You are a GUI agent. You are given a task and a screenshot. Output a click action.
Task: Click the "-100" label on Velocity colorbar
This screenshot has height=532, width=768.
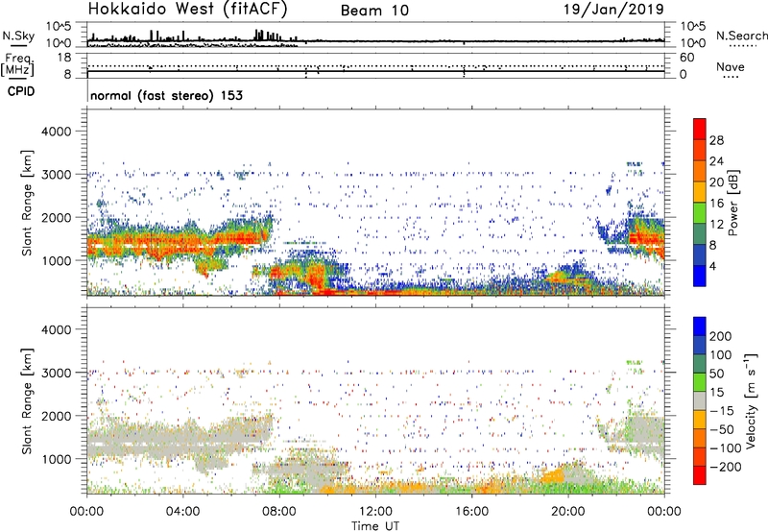pyautogui.click(x=726, y=448)
